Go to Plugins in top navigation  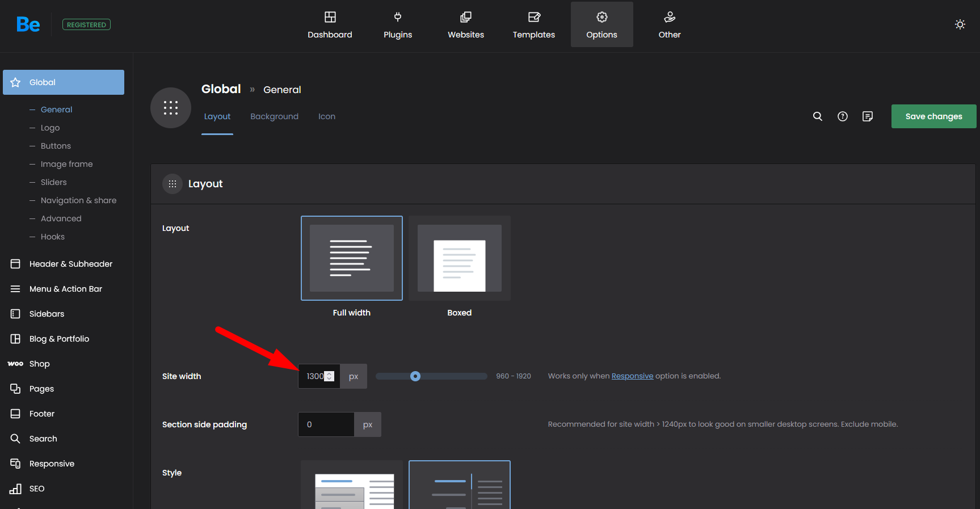[398, 25]
